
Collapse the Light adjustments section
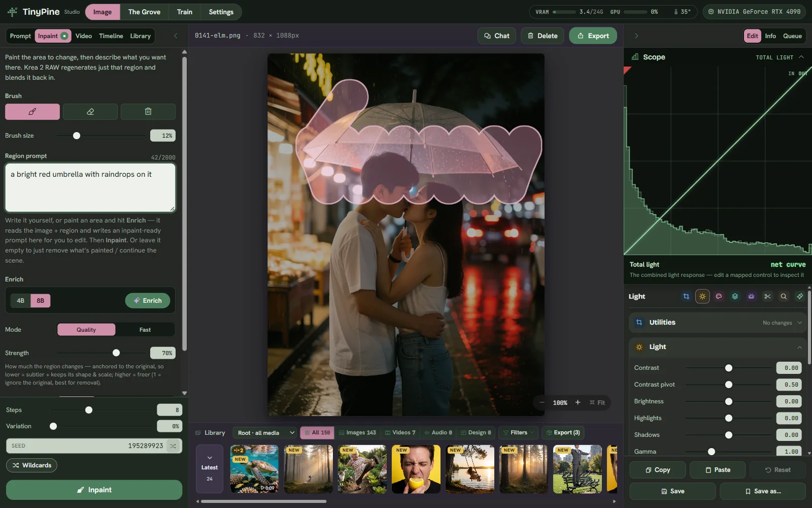click(717, 347)
